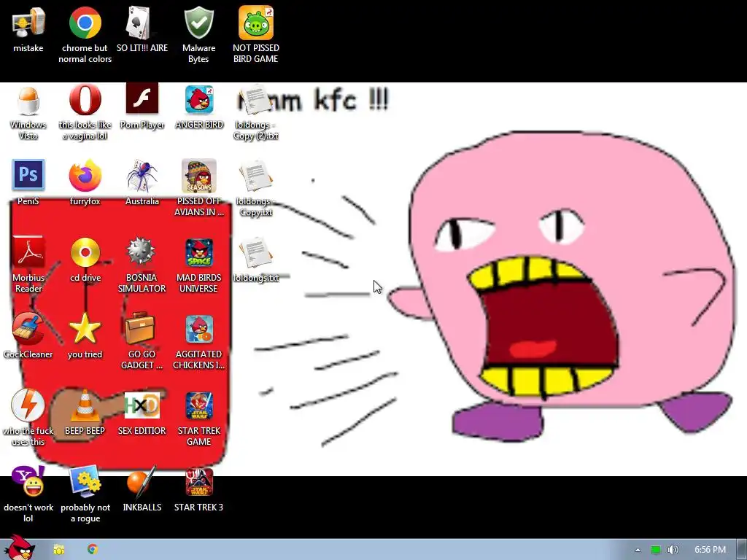This screenshot has width=747, height=560.
Task: Open the volume speaker tray icon
Action: pos(673,550)
